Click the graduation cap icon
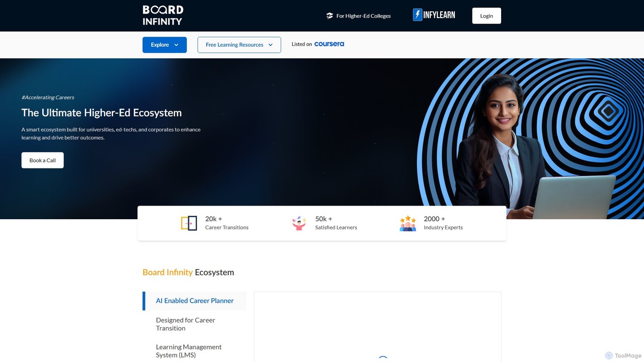This screenshot has width=644, height=362. click(330, 16)
